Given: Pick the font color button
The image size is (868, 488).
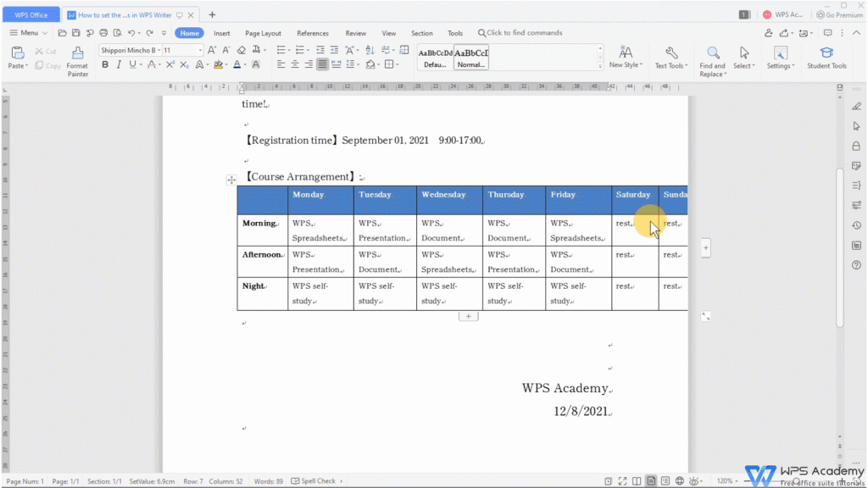Looking at the screenshot, I should click(237, 64).
